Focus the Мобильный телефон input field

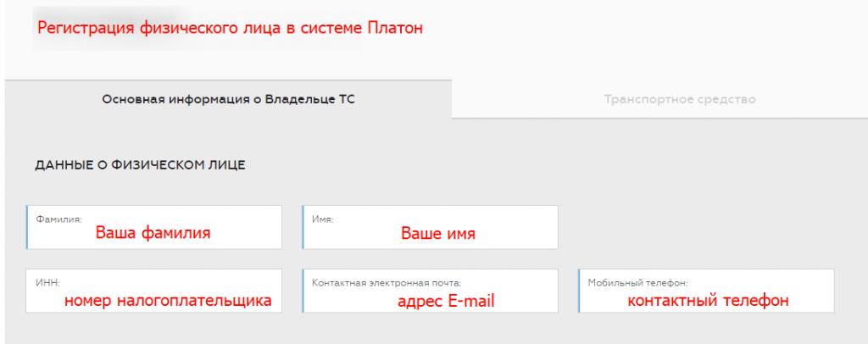(x=706, y=291)
